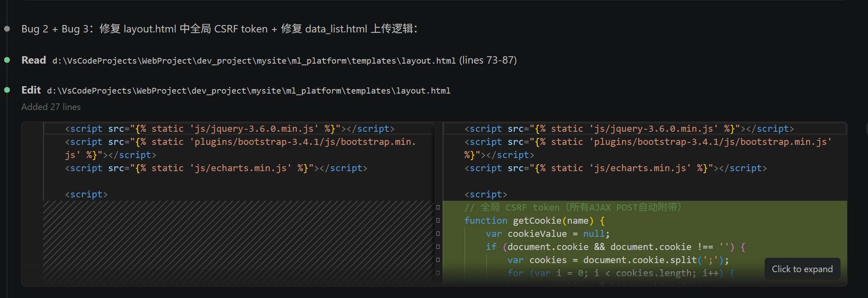This screenshot has height=298, width=868.
Task: Click the echarts.min.js line in right diff pane
Action: tap(615, 168)
